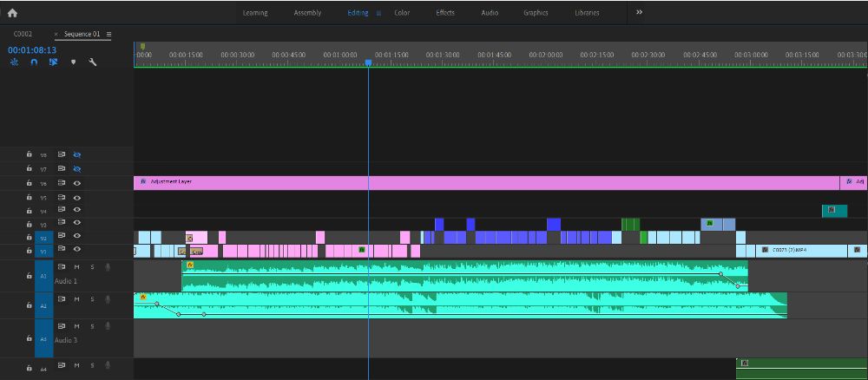Add a marker using shield icon

coord(73,62)
